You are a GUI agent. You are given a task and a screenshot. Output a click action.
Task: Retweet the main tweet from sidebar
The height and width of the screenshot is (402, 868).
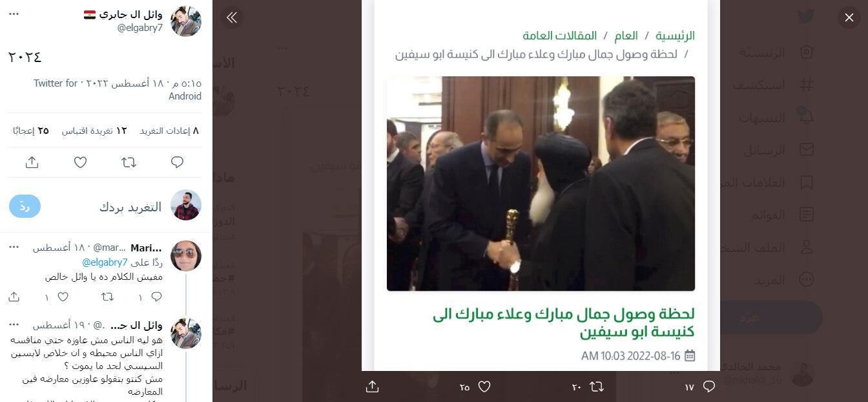point(129,162)
